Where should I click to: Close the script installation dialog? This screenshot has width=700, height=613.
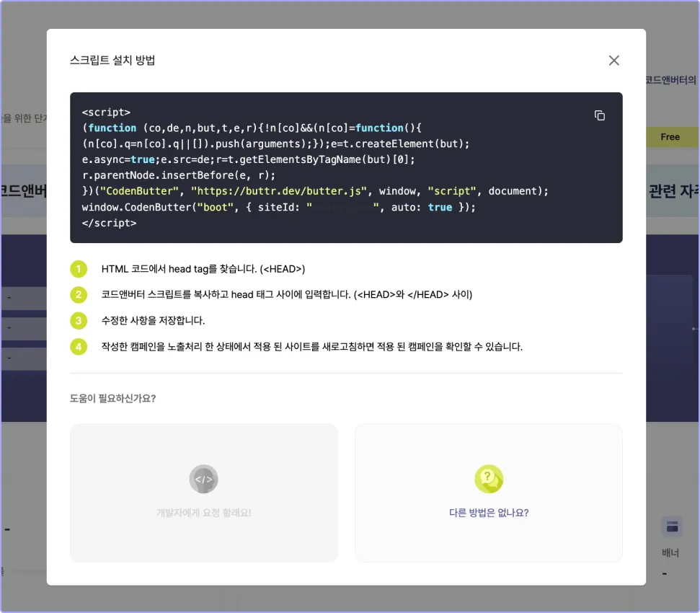(613, 61)
